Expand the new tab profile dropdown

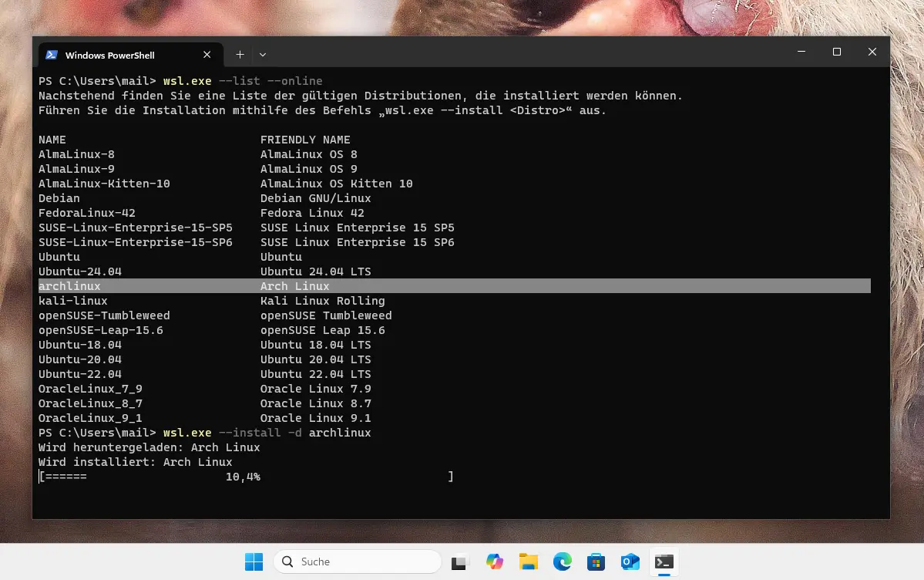tap(263, 55)
